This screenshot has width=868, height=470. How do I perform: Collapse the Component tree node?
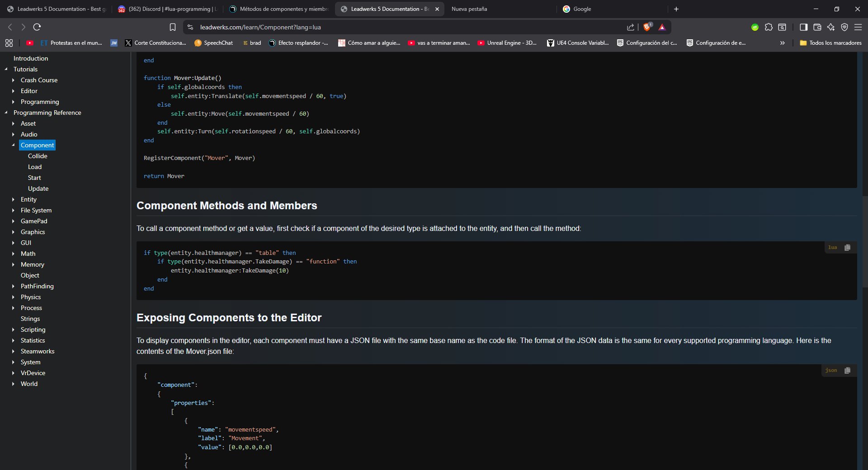[13, 145]
